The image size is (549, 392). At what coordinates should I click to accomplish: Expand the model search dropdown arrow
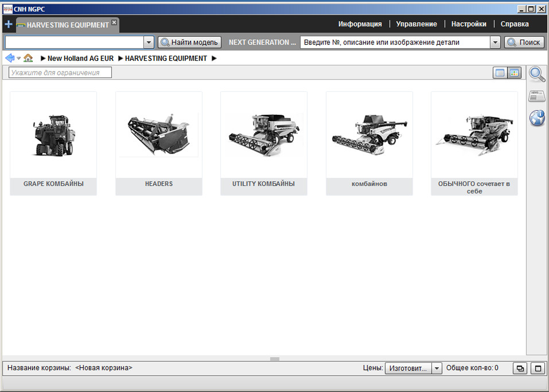149,42
